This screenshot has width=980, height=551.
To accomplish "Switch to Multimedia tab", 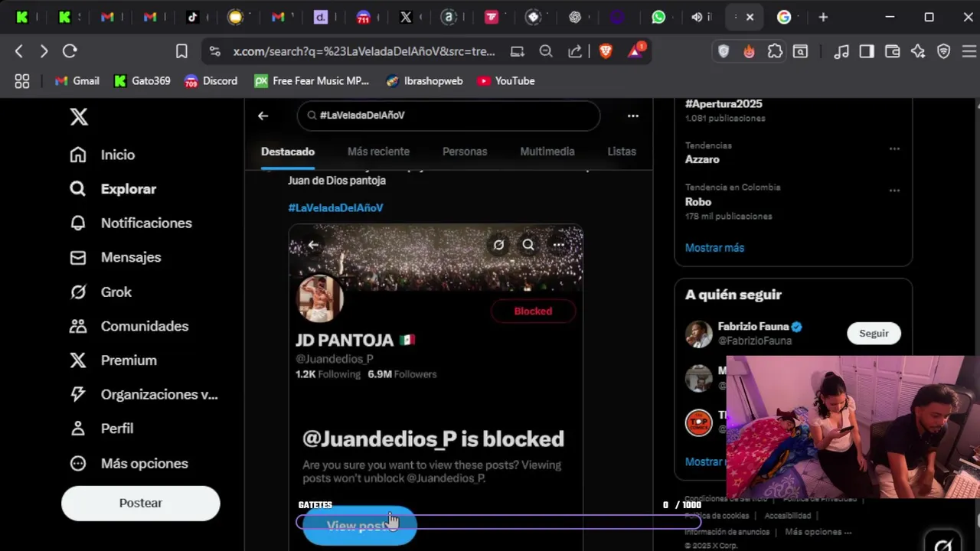I will [x=547, y=152].
